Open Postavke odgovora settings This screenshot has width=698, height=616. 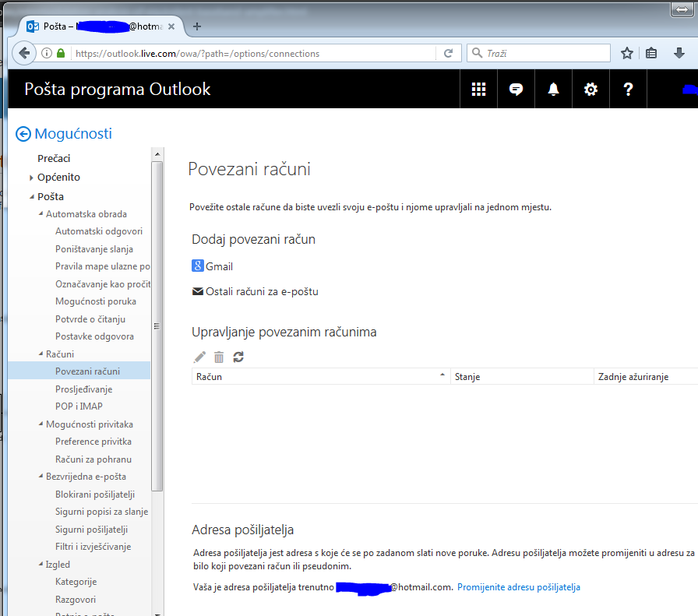(94, 336)
